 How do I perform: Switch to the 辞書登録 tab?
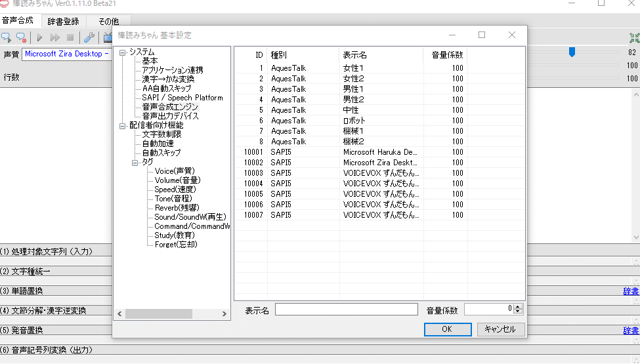(63, 21)
